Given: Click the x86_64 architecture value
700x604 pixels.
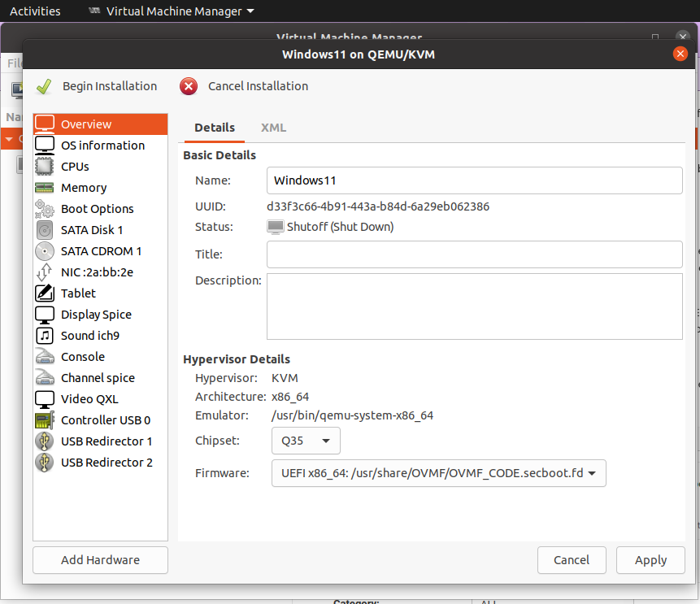Looking at the screenshot, I should 290,397.
